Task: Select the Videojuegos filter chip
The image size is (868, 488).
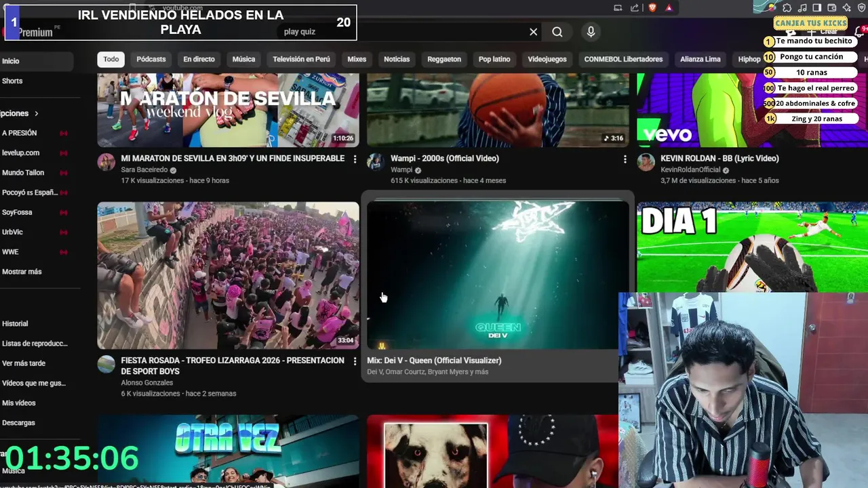Action: click(x=547, y=59)
